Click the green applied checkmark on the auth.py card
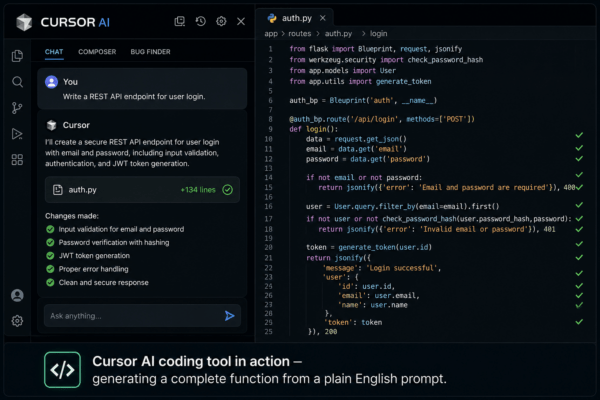The image size is (600, 400). point(228,189)
